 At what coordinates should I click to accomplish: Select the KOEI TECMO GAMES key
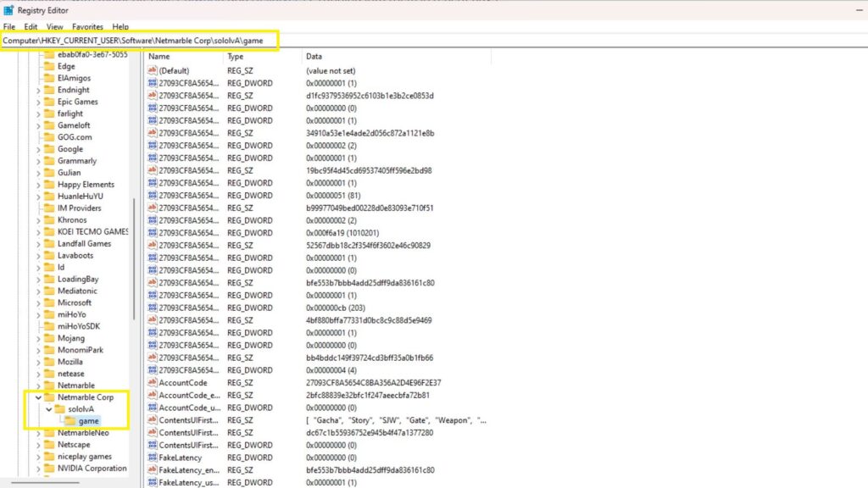pos(93,232)
